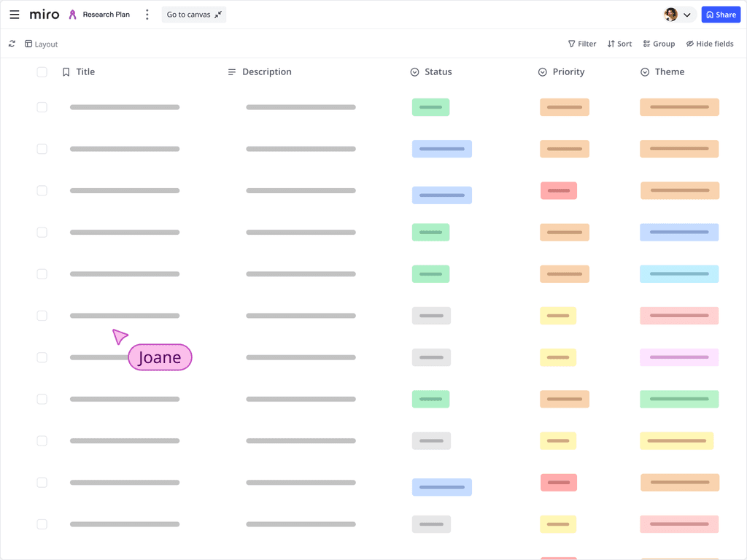Click the Hide fields icon
Viewport: 747px width, 560px height.
tap(689, 44)
